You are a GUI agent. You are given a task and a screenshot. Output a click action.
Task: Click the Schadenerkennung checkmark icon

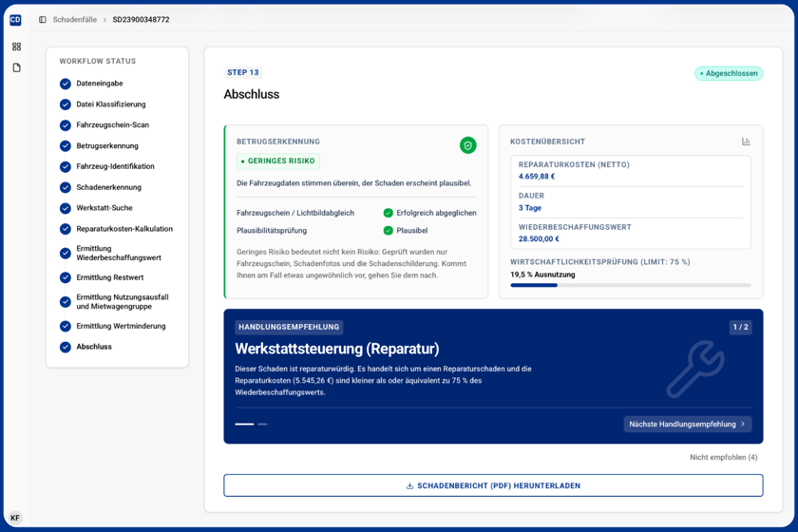click(x=66, y=187)
